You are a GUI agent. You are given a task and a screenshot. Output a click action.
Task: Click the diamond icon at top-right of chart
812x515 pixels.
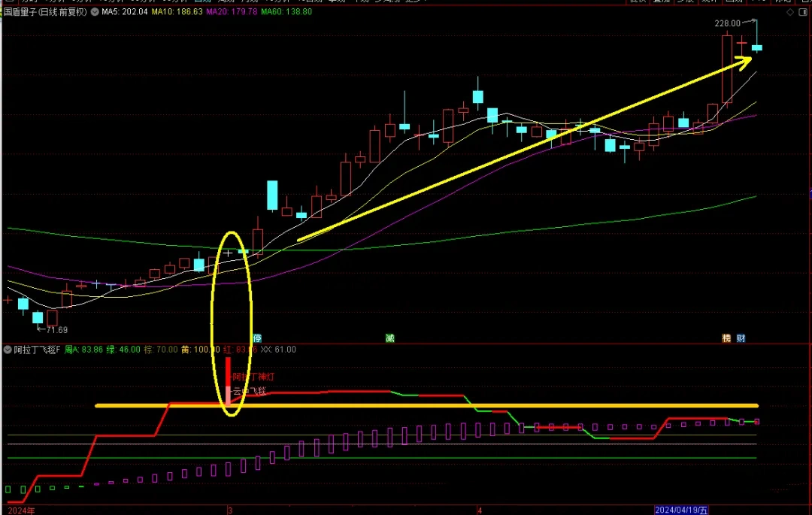[x=789, y=13]
